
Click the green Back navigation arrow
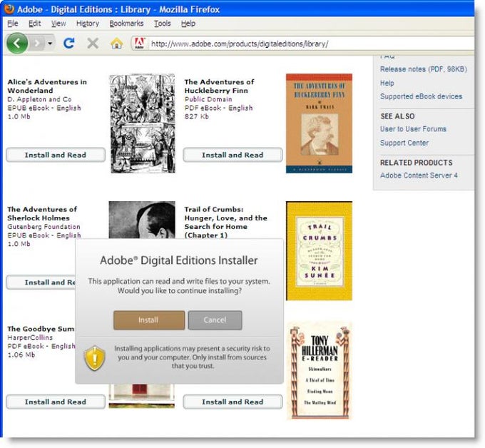[x=16, y=44]
